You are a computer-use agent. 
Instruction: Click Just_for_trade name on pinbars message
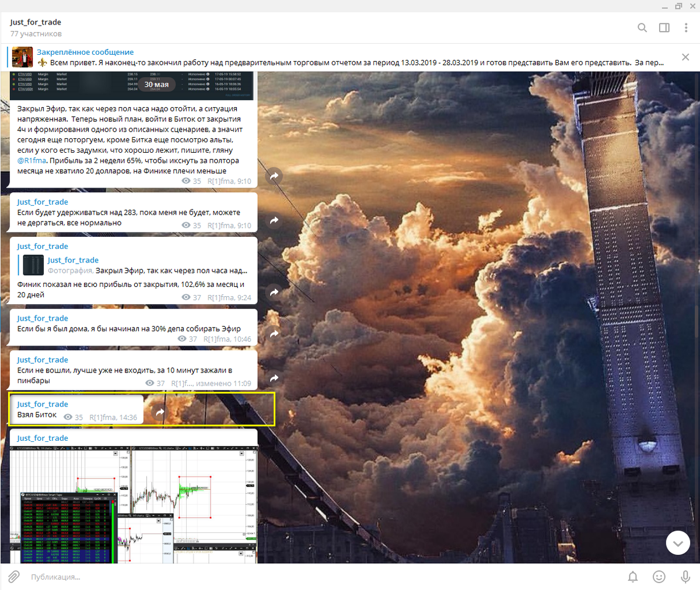tap(43, 360)
